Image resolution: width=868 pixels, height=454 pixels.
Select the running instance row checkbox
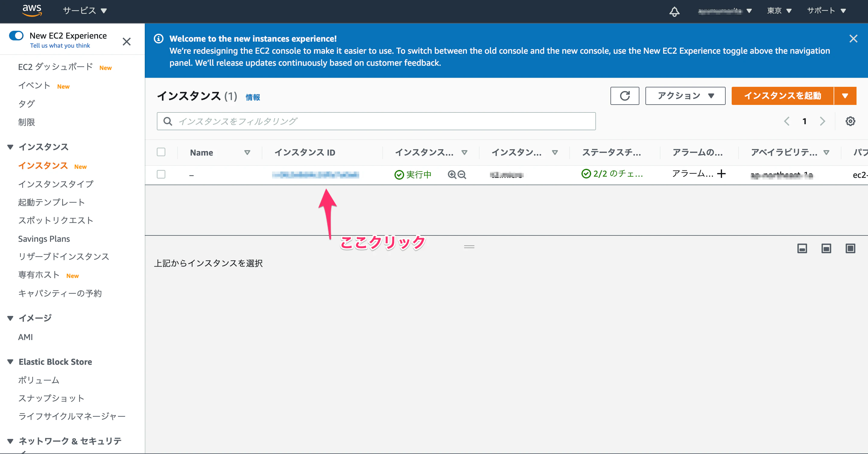click(161, 174)
